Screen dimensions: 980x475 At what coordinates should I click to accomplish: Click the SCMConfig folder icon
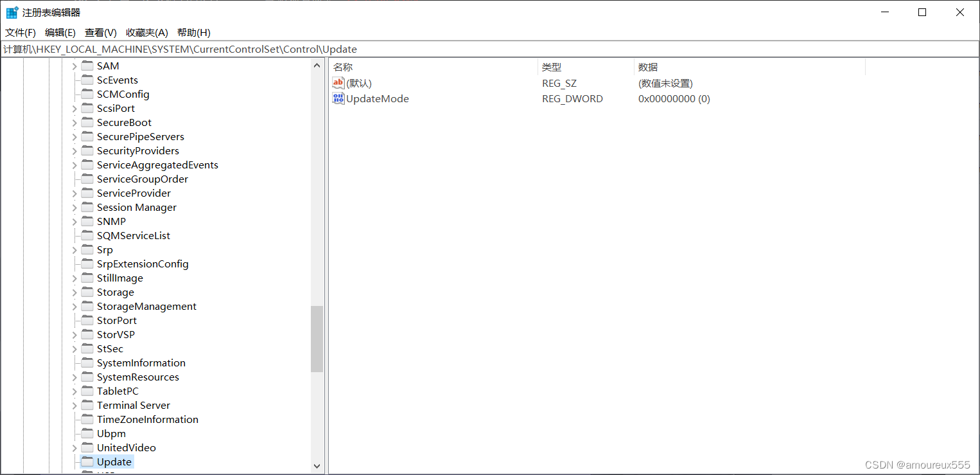pos(87,94)
